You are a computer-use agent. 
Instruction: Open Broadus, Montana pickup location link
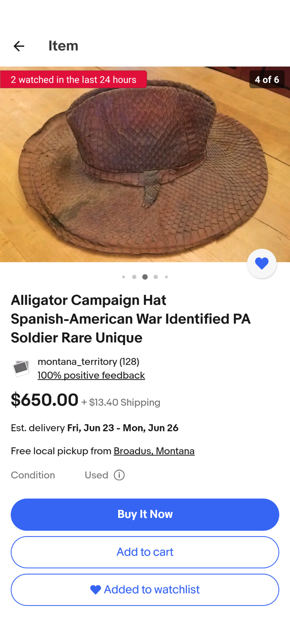(154, 451)
